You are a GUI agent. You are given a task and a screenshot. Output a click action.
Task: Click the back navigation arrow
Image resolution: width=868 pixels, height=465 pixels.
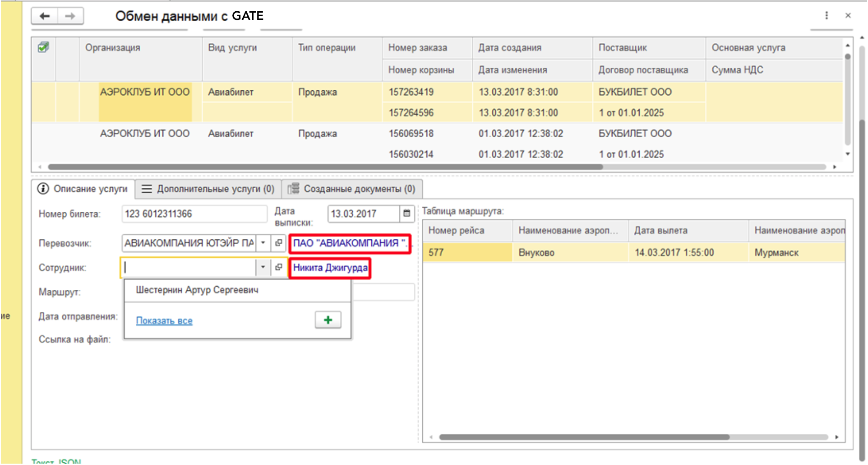coord(45,16)
